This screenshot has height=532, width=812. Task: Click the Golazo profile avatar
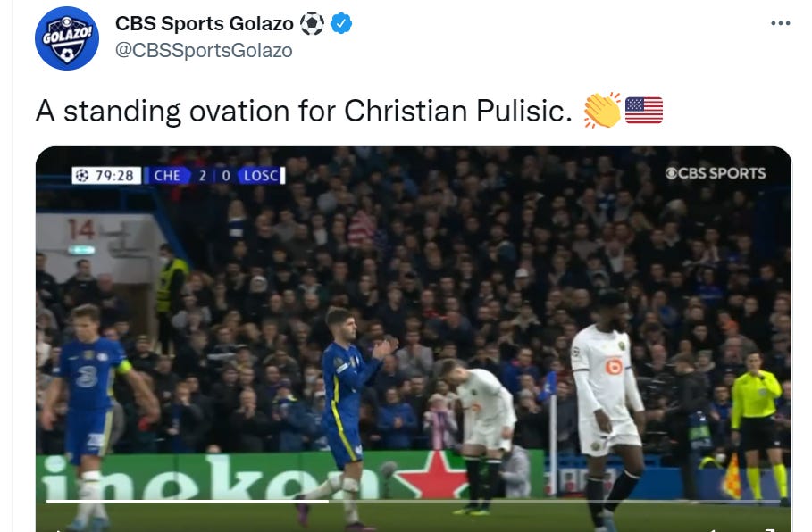coord(67,38)
